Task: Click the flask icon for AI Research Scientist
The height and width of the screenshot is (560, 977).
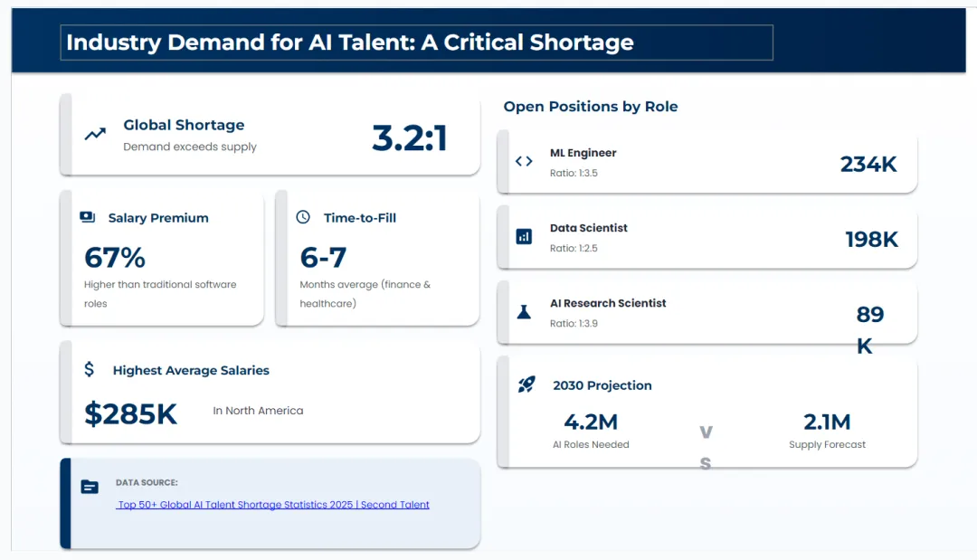Action: tap(524, 311)
